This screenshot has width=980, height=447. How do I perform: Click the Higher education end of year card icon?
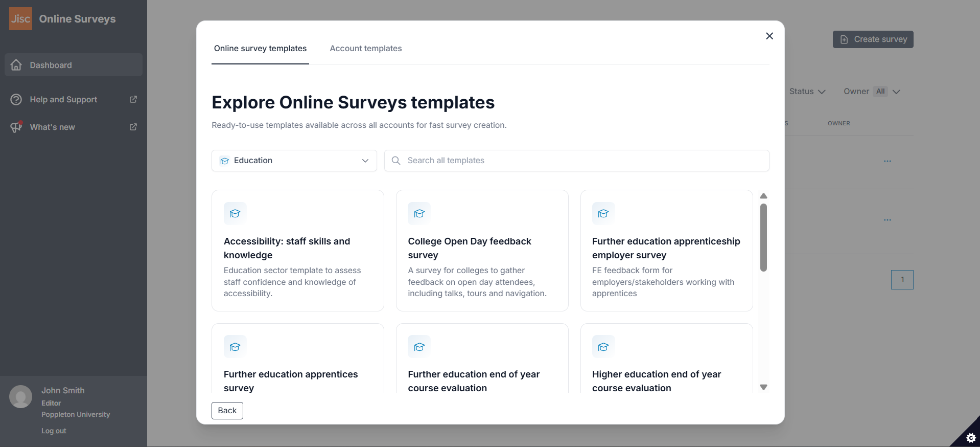(x=603, y=347)
